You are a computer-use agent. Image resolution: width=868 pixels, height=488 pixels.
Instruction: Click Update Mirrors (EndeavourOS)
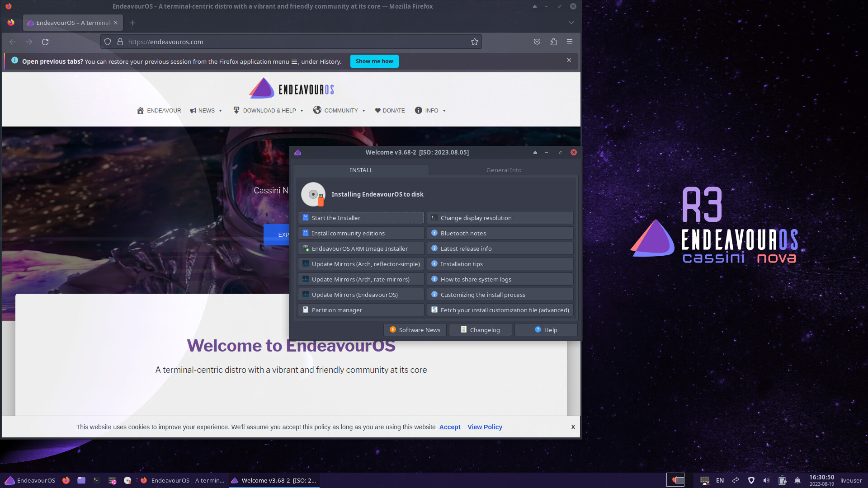click(361, 295)
